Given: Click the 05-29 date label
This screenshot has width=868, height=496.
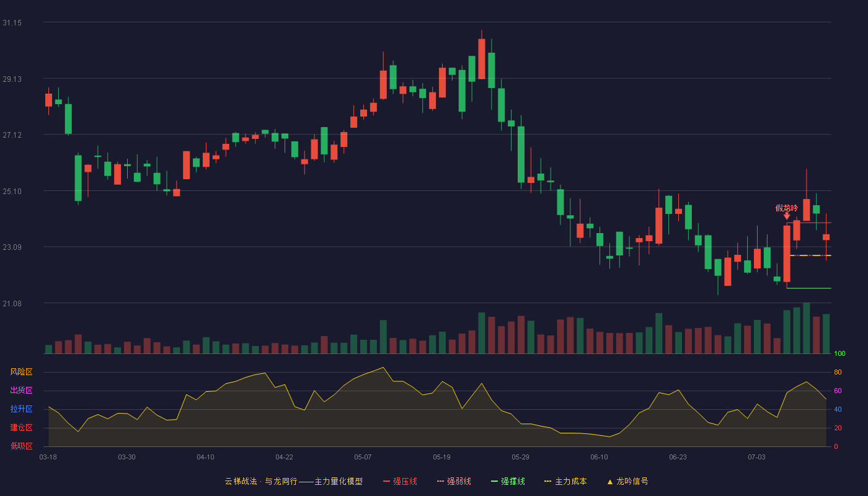Looking at the screenshot, I should click(x=520, y=457).
